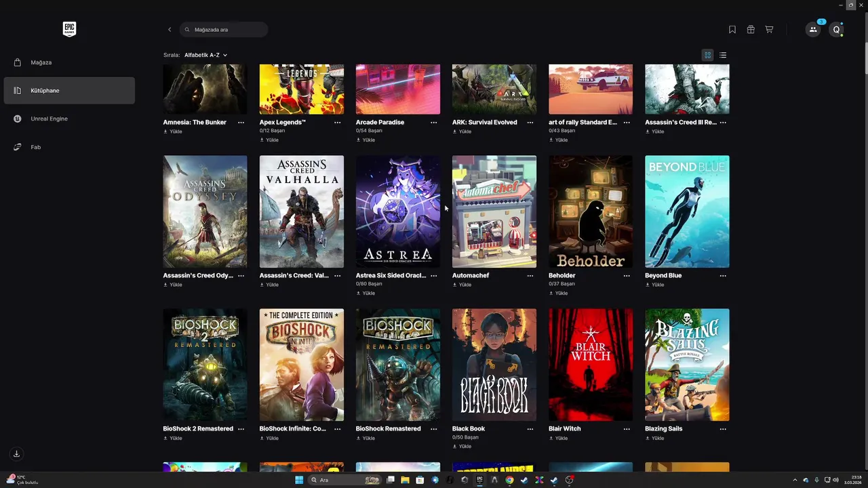Screen dimensions: 868x488
Task: Open the gift redeem icon
Action: coord(751,30)
